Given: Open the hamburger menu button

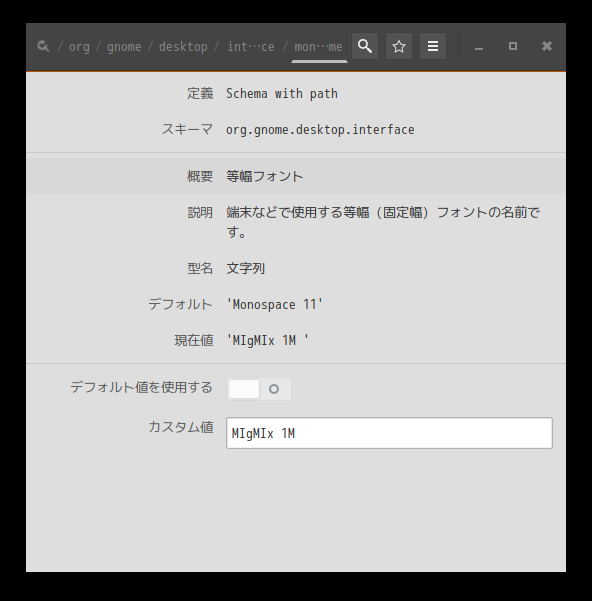Looking at the screenshot, I should click(x=433, y=46).
